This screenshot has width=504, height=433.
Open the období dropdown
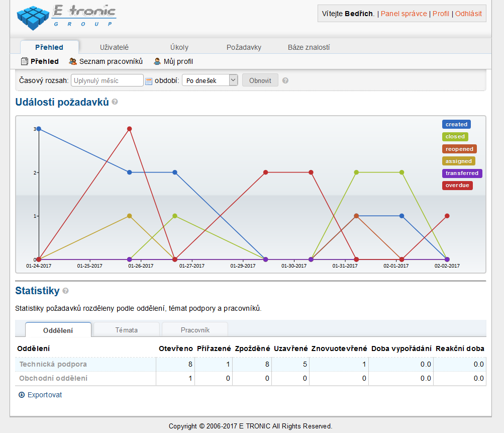tap(210, 80)
